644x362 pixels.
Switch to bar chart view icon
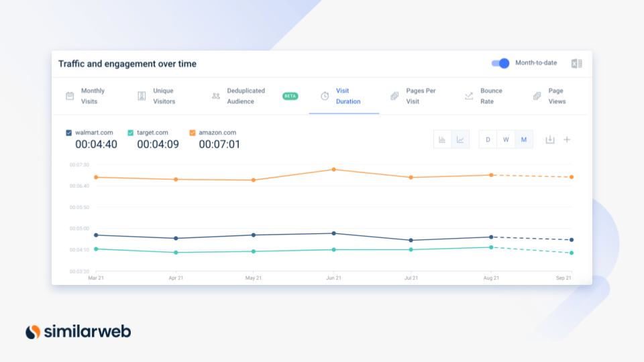(x=442, y=139)
